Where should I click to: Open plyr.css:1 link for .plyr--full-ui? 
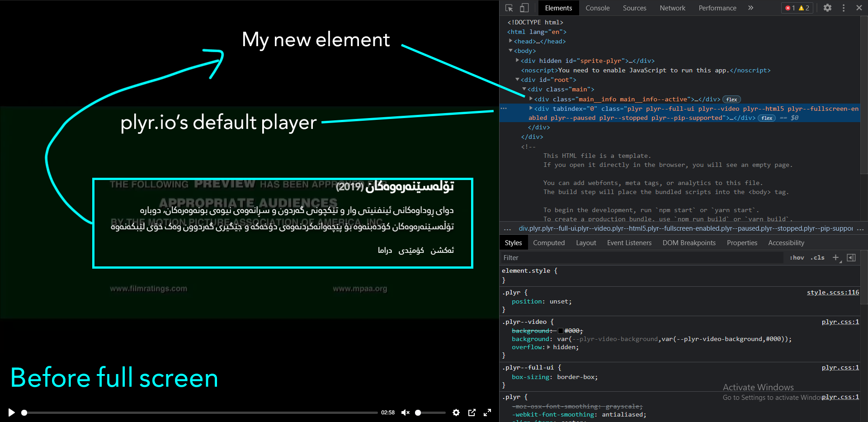(840, 367)
